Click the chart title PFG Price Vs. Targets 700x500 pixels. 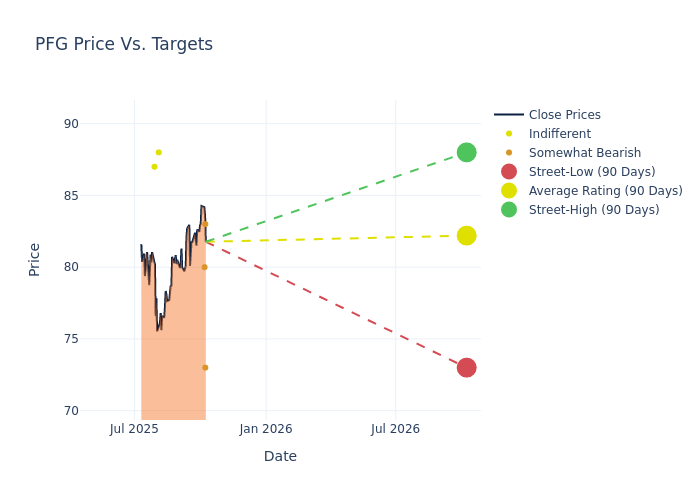[124, 44]
